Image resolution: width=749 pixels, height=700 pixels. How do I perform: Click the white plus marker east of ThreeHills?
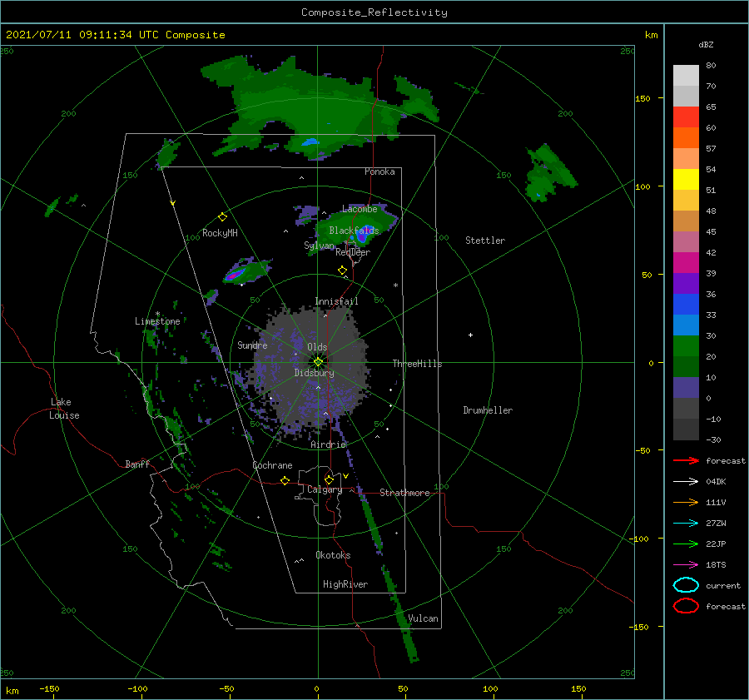[470, 335]
